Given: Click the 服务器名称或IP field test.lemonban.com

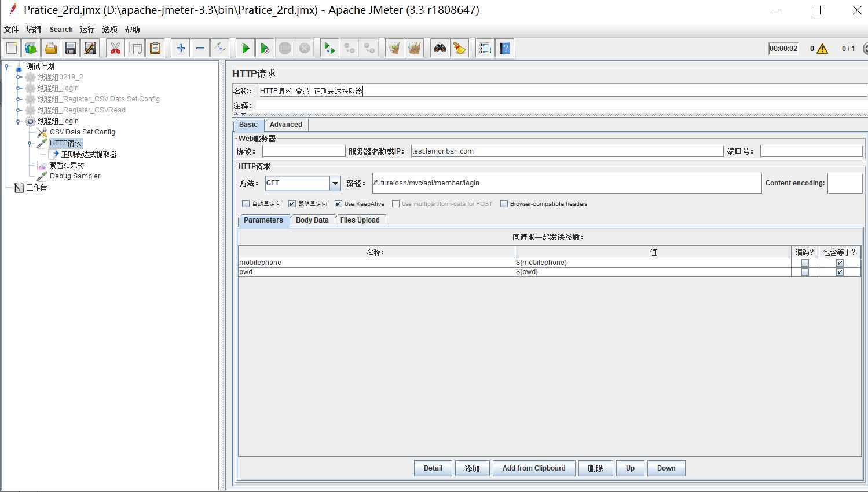Looking at the screenshot, I should coord(567,151).
